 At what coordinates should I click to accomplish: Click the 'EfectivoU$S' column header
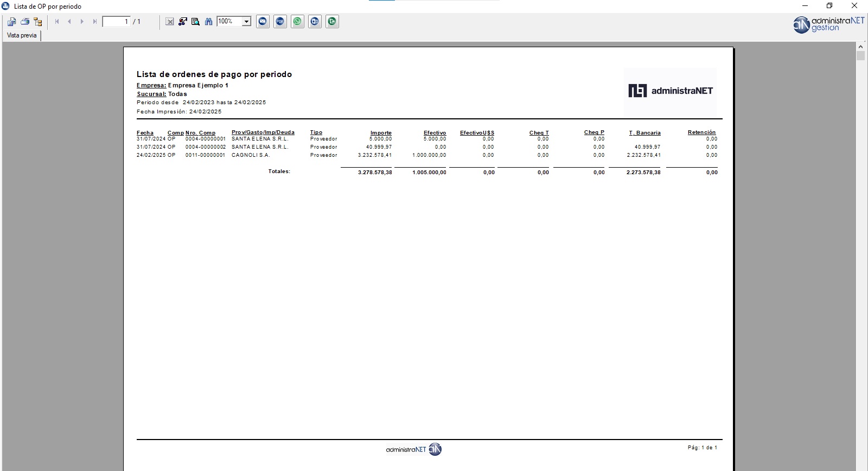(x=477, y=133)
